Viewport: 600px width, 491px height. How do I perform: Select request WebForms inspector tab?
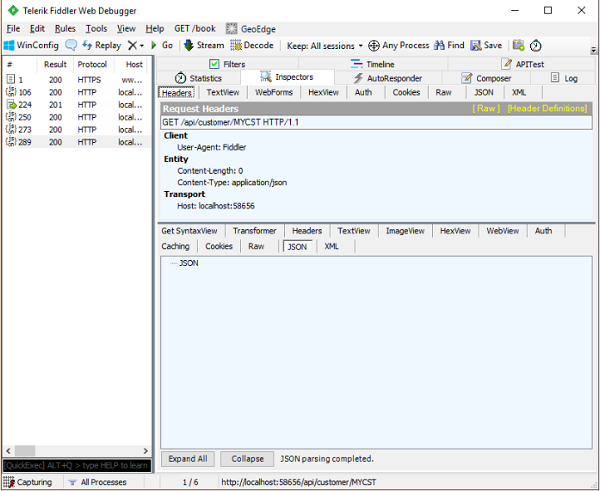274,92
